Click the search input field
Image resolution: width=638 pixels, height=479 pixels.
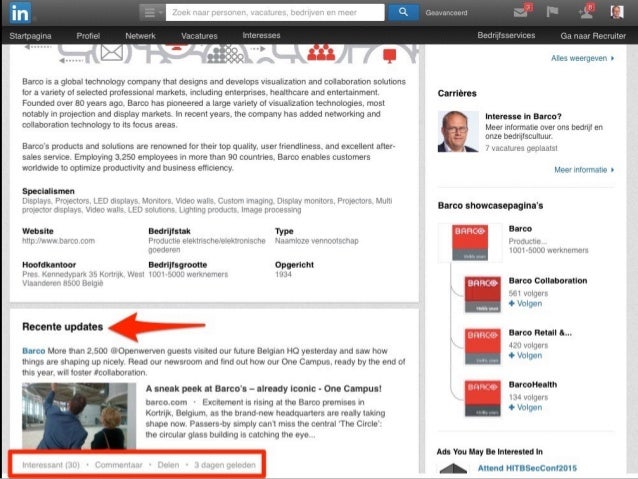(x=275, y=13)
